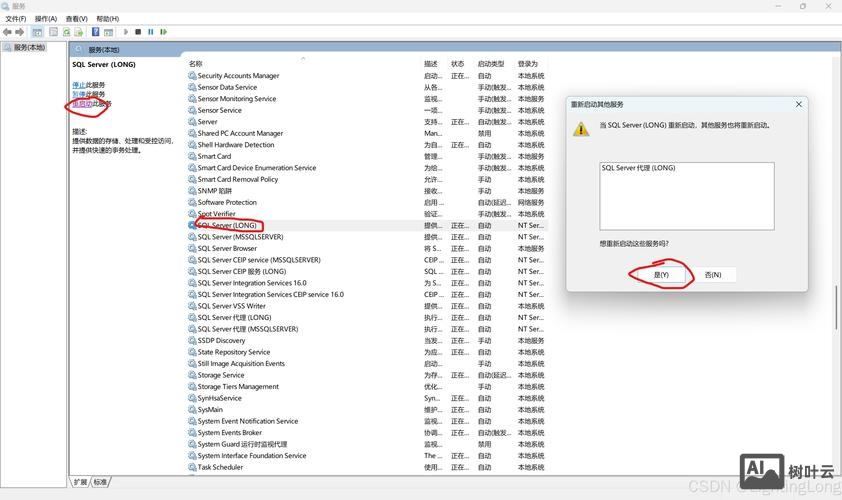Select SQL Server CEIP service (MSSQLSERVER) row
Viewport: 842px width, 500px height.
pos(367,260)
